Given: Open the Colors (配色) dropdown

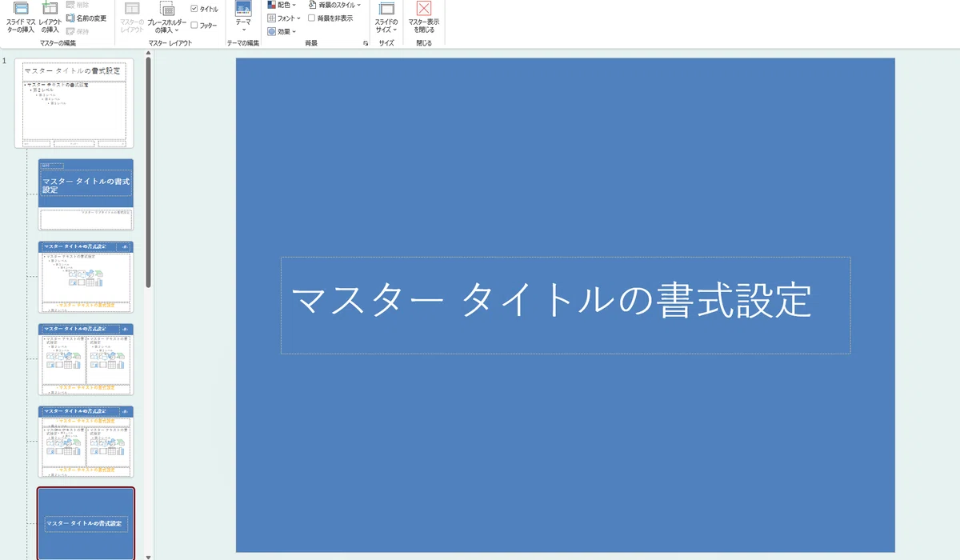Looking at the screenshot, I should click(282, 5).
